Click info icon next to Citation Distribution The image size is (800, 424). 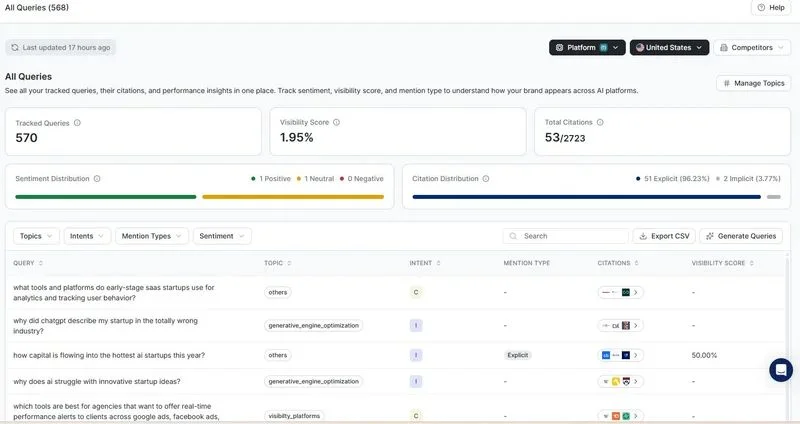click(x=486, y=179)
